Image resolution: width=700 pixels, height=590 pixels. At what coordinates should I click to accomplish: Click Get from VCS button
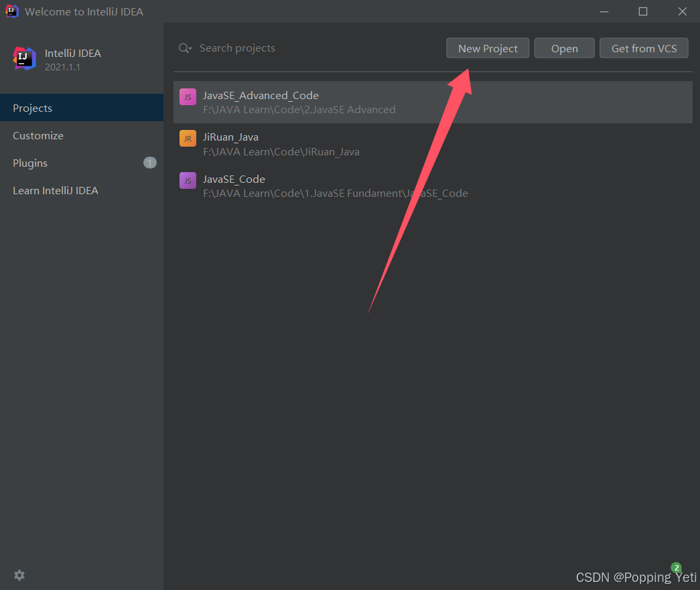tap(644, 48)
